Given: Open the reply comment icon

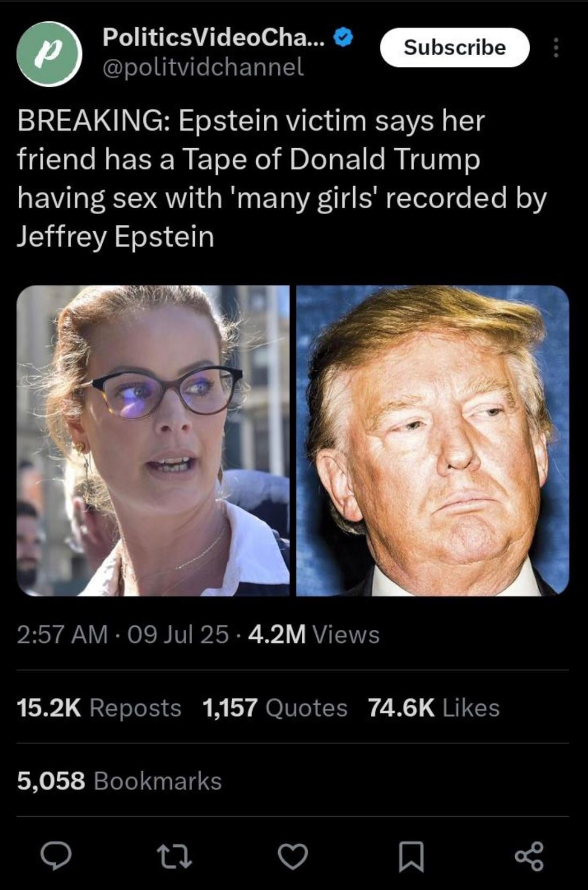Looking at the screenshot, I should click(x=56, y=855).
